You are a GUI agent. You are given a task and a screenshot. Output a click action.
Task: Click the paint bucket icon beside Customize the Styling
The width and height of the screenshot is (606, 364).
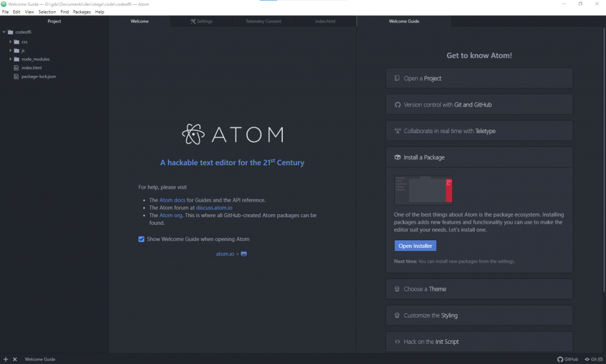click(x=397, y=315)
